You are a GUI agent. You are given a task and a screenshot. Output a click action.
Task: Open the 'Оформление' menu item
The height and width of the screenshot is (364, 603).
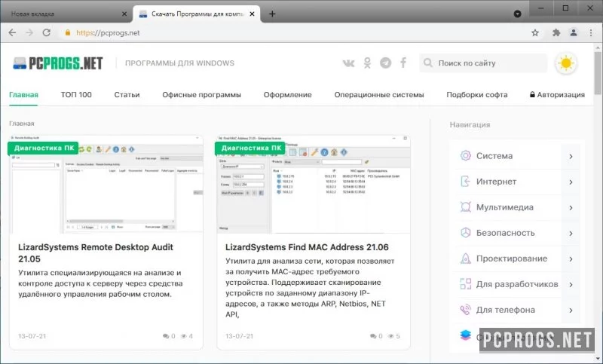pos(288,94)
